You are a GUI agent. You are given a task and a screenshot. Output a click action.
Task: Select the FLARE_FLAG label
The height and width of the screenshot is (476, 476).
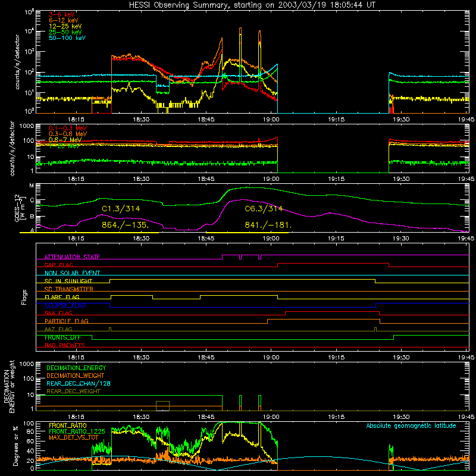pos(62,297)
